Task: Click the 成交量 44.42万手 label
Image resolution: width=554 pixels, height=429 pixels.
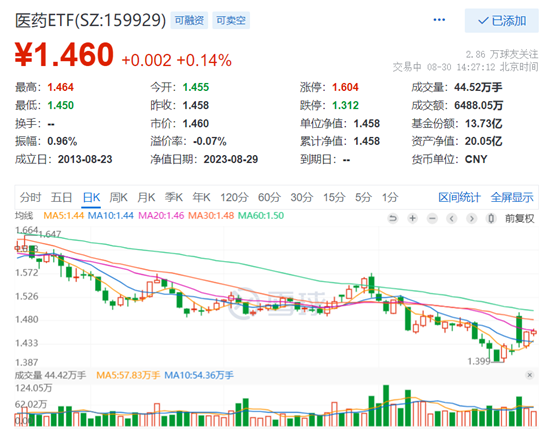Action: tap(50, 375)
